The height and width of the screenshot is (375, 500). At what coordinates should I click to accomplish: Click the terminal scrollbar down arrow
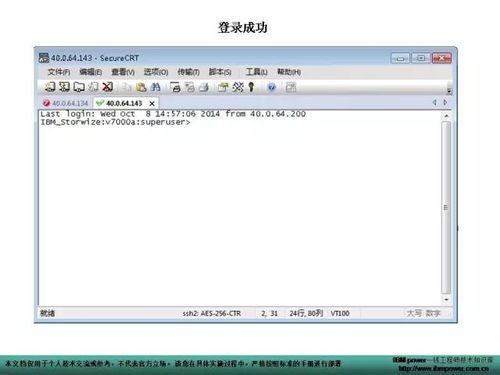(446, 300)
